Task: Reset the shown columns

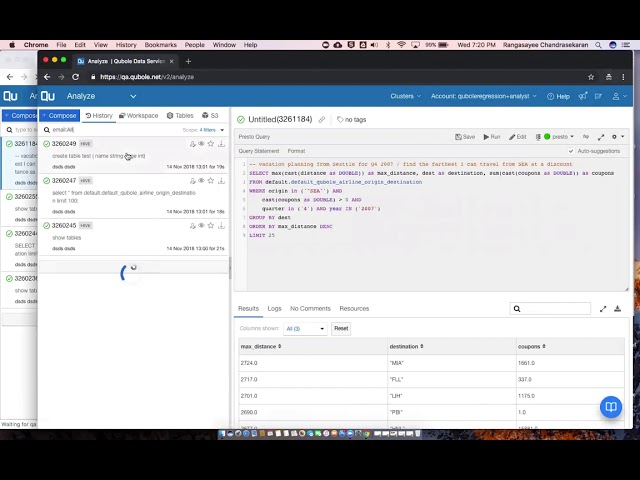Action: (x=341, y=328)
